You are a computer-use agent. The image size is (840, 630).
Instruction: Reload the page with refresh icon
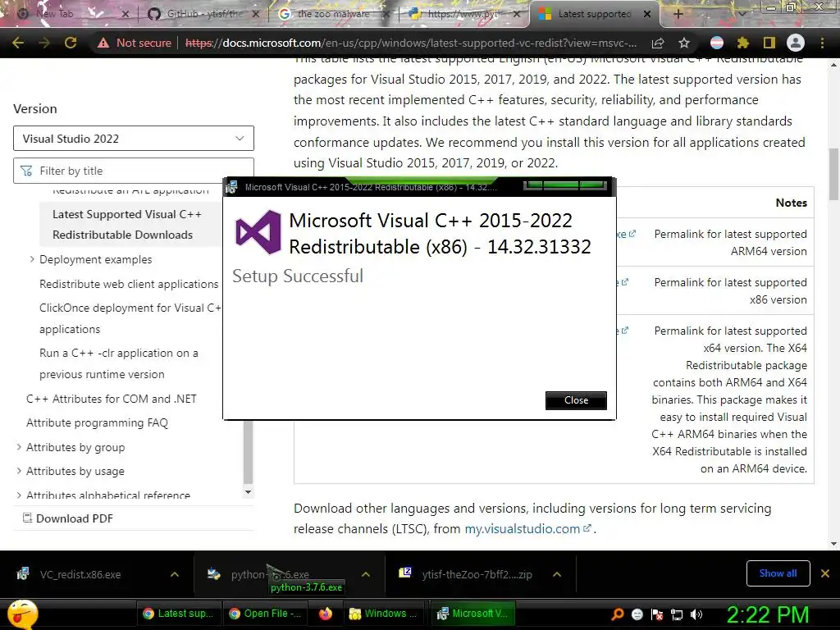[71, 43]
